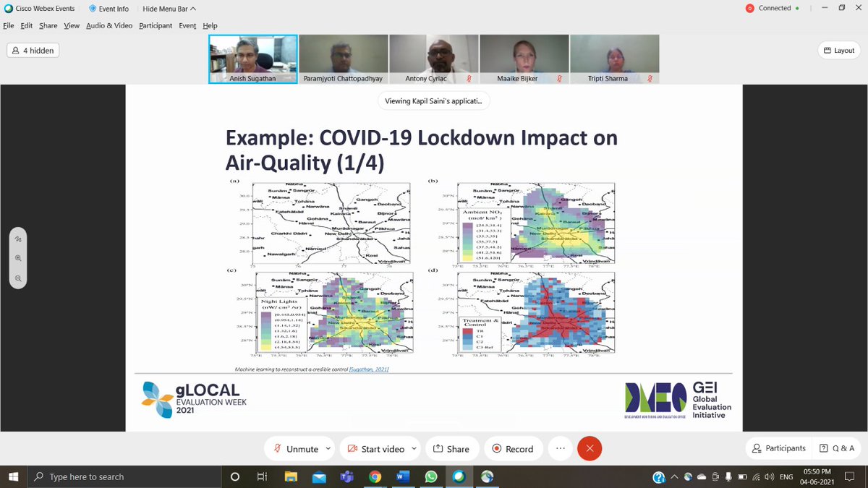Click Cortana circle icon in taskbar
Viewport: 868px width, 488px height.
click(234, 476)
